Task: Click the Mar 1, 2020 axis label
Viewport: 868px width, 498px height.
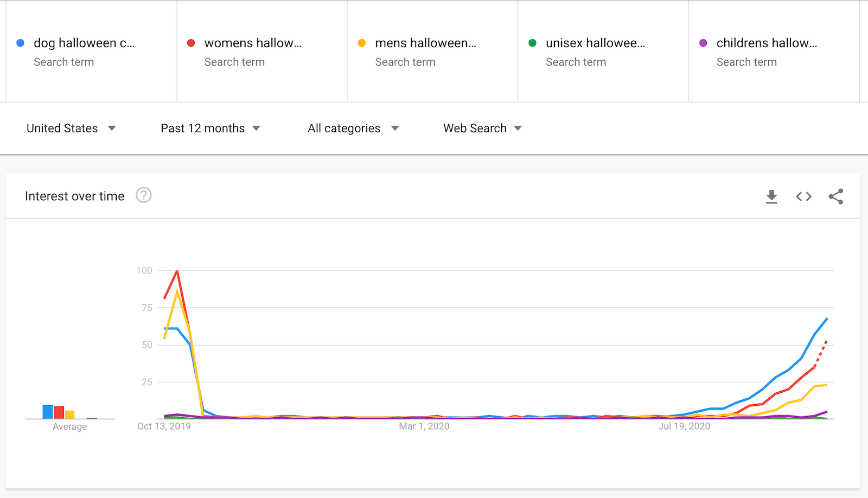Action: pyautogui.click(x=424, y=426)
